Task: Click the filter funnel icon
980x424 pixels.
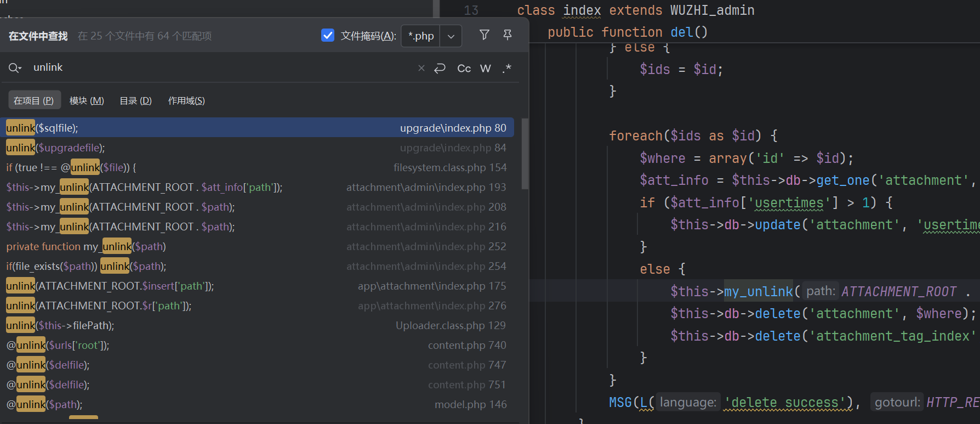Action: (x=484, y=36)
